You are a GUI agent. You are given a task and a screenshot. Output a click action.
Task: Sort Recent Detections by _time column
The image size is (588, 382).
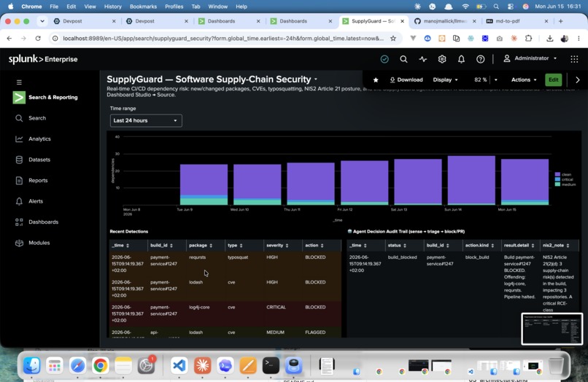tap(120, 246)
